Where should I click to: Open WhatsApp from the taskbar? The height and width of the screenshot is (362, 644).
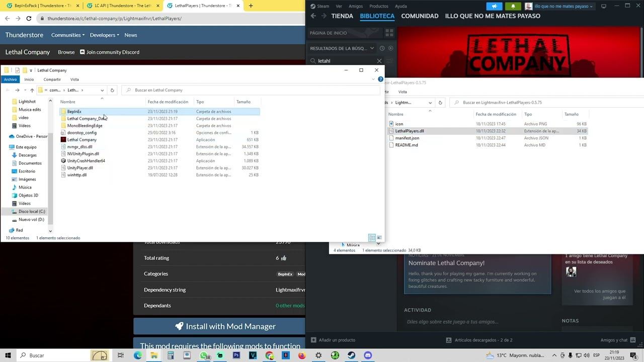(204, 355)
